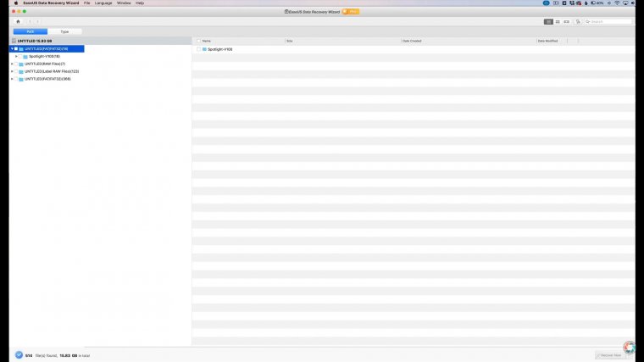Expand UNTITLED(Label RAW Files)(123) node
Viewport: 644px width, 362px height.
12,71
